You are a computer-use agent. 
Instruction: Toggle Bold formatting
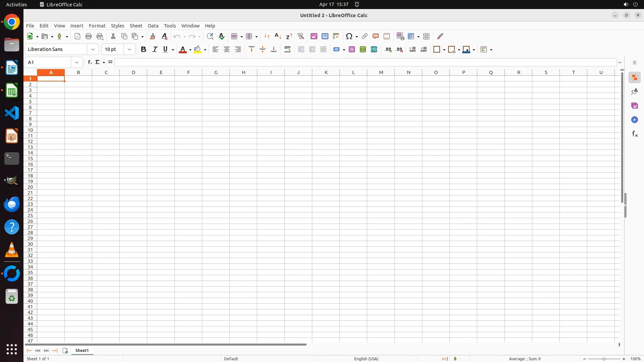tap(144, 50)
